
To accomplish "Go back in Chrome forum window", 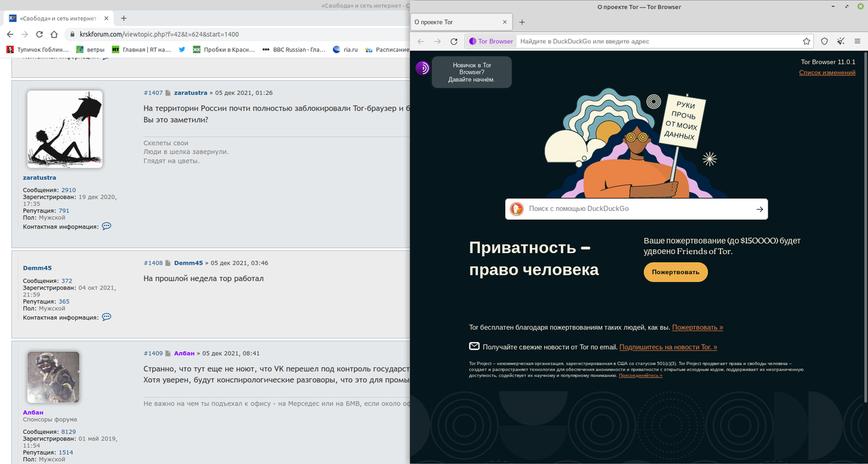I will [9, 34].
